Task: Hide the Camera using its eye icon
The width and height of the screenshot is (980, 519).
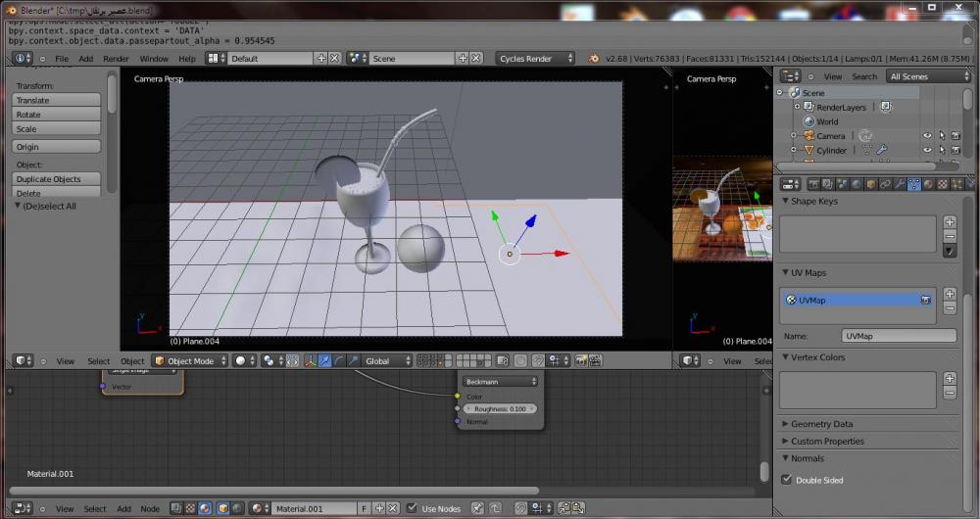Action: tap(926, 136)
